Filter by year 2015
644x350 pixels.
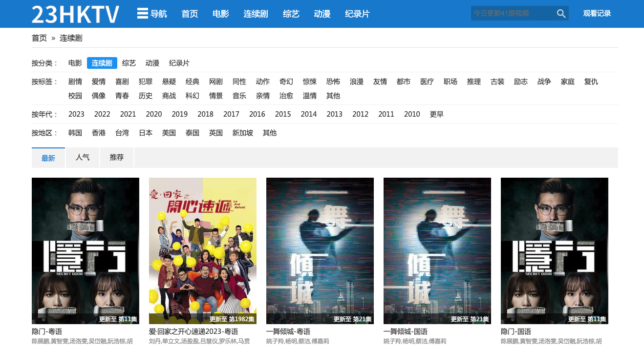pos(283,114)
